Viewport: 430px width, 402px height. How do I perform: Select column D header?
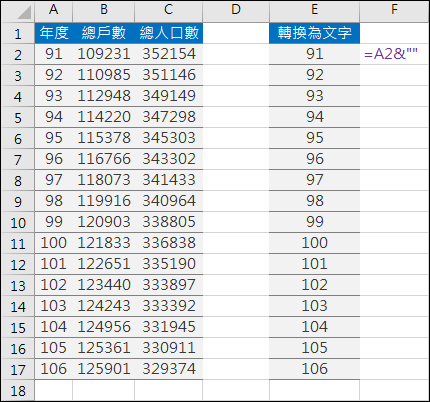point(236,11)
